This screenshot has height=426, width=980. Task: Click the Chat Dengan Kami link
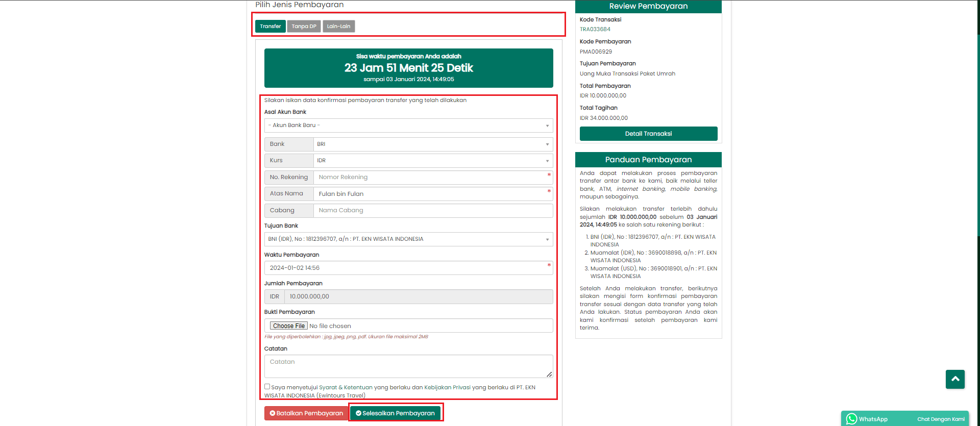(x=940, y=419)
